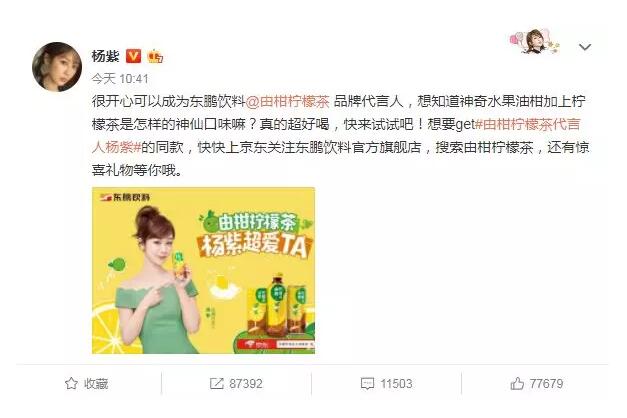627x418 pixels.
Task: Click 东鹏饮料 logo in the ad image
Action: (126, 197)
